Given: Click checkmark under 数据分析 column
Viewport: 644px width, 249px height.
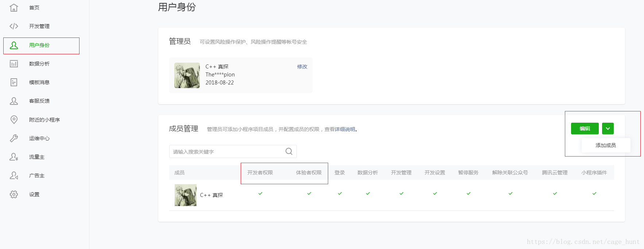Looking at the screenshot, I should pyautogui.click(x=368, y=193).
